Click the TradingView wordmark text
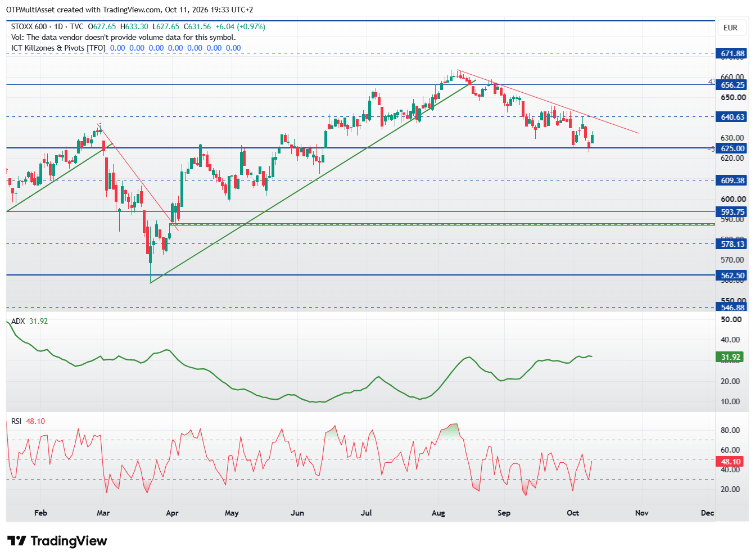755x560 pixels. pos(69,541)
